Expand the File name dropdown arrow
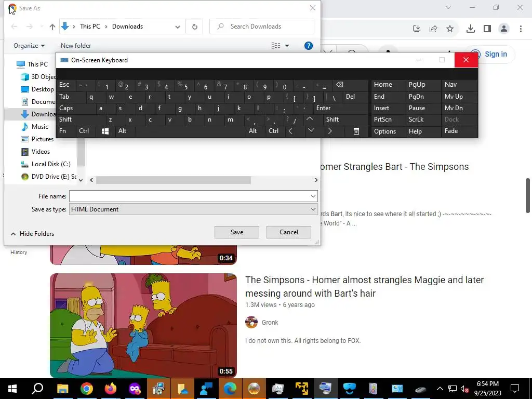 313,196
